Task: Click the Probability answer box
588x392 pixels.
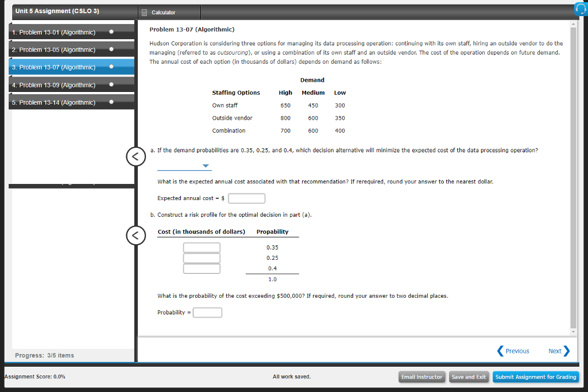Action: click(x=207, y=312)
